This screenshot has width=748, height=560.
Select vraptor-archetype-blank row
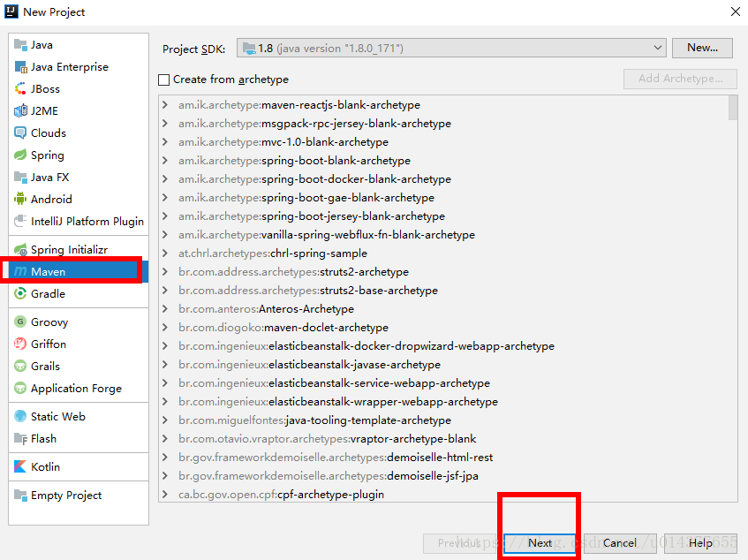[x=443, y=438]
